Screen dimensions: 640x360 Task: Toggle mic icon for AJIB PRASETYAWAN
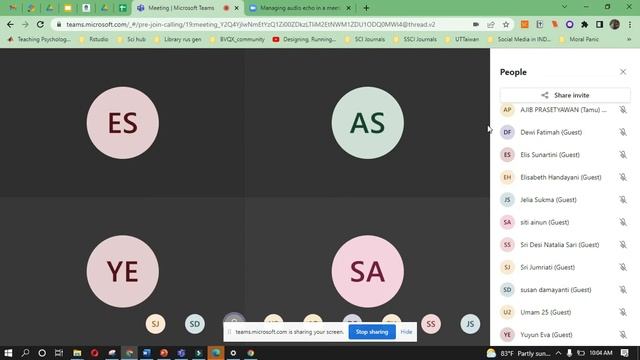click(623, 109)
